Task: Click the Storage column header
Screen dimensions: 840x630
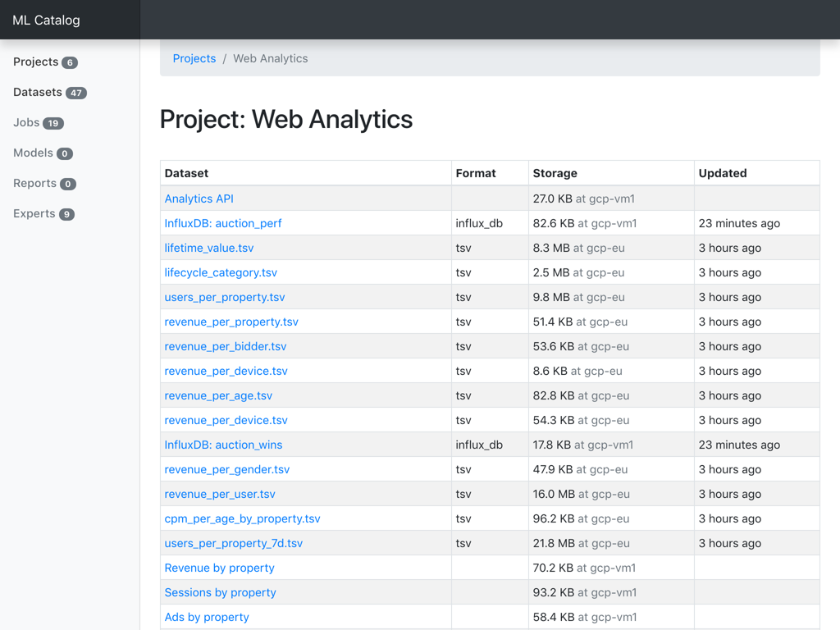Action: [x=611, y=173]
